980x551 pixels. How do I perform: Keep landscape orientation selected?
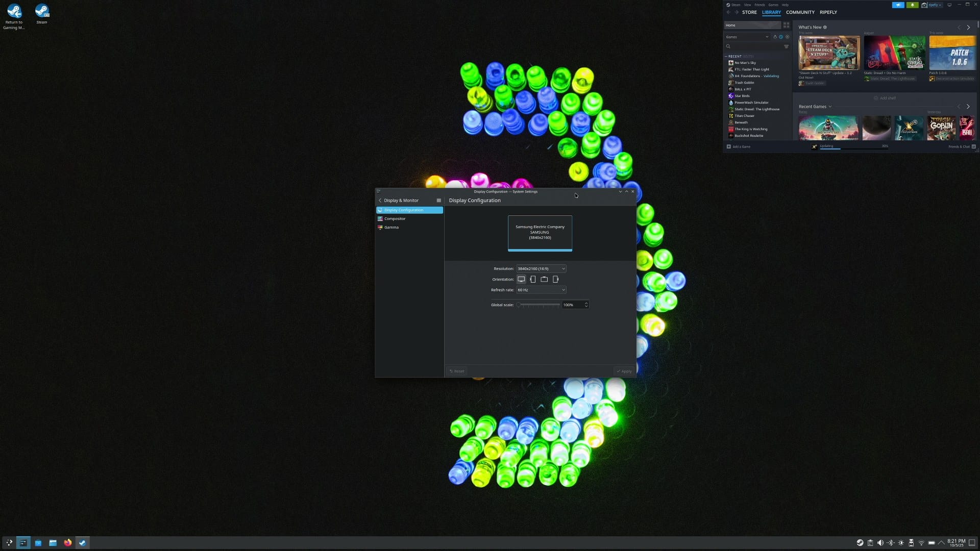(x=521, y=279)
